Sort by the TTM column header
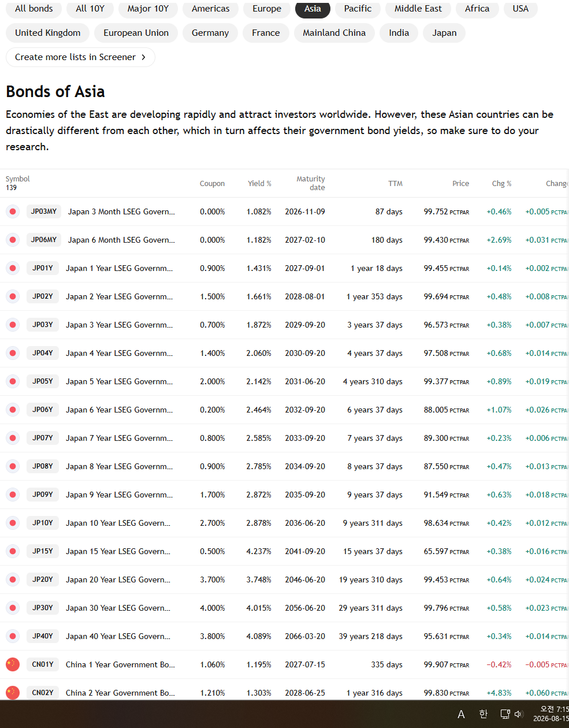This screenshot has width=569, height=728. pos(395,184)
